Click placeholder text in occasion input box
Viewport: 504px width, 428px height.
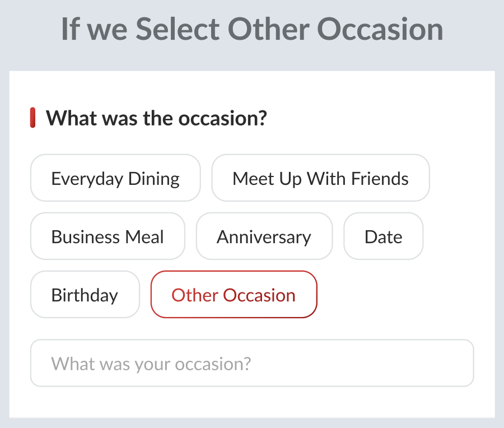(151, 364)
